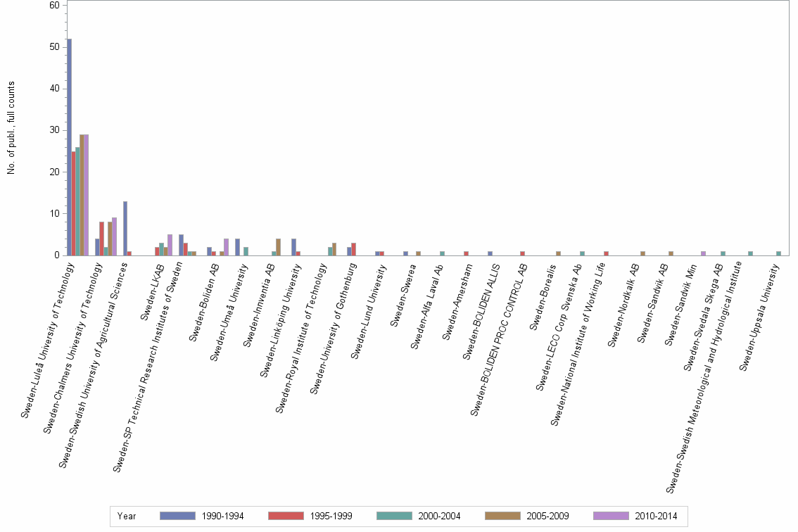
Task: Click the Sweden-LKAB axis label
Action: 153,292
